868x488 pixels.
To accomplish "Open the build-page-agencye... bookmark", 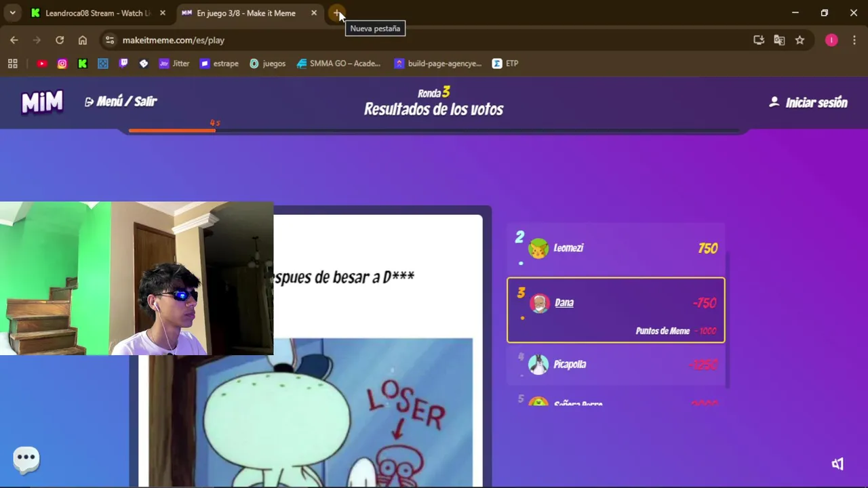I will (438, 64).
